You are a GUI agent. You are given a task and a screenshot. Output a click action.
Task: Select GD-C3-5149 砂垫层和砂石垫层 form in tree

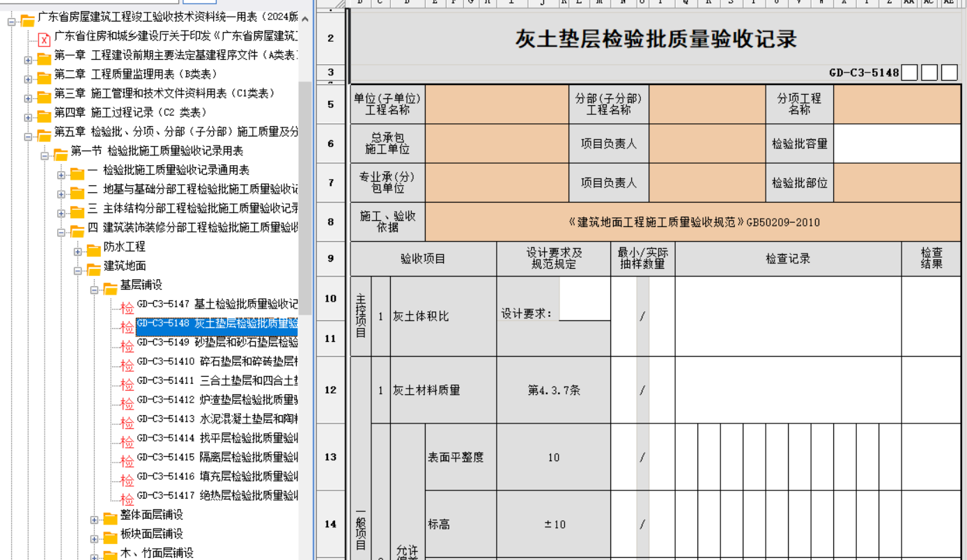[217, 342]
